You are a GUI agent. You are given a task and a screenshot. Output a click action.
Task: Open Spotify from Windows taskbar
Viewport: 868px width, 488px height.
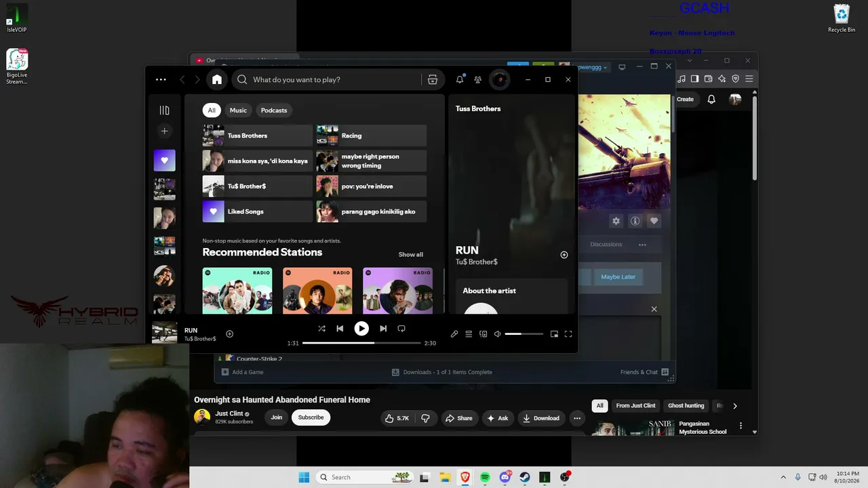point(485,477)
